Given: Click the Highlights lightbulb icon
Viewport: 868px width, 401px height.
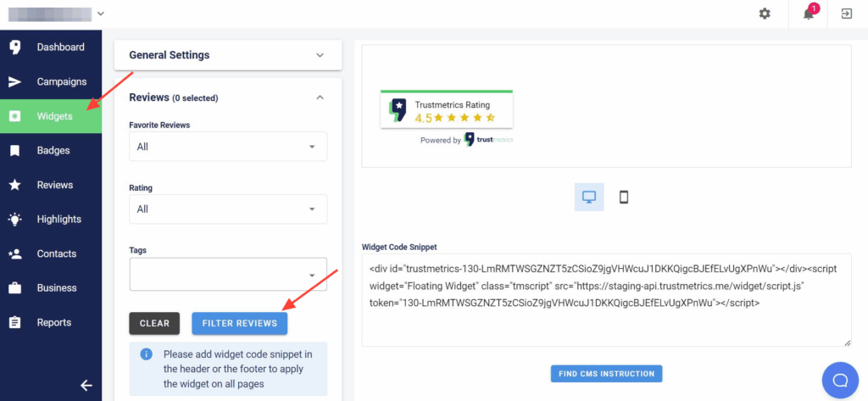Looking at the screenshot, I should click(x=15, y=220).
